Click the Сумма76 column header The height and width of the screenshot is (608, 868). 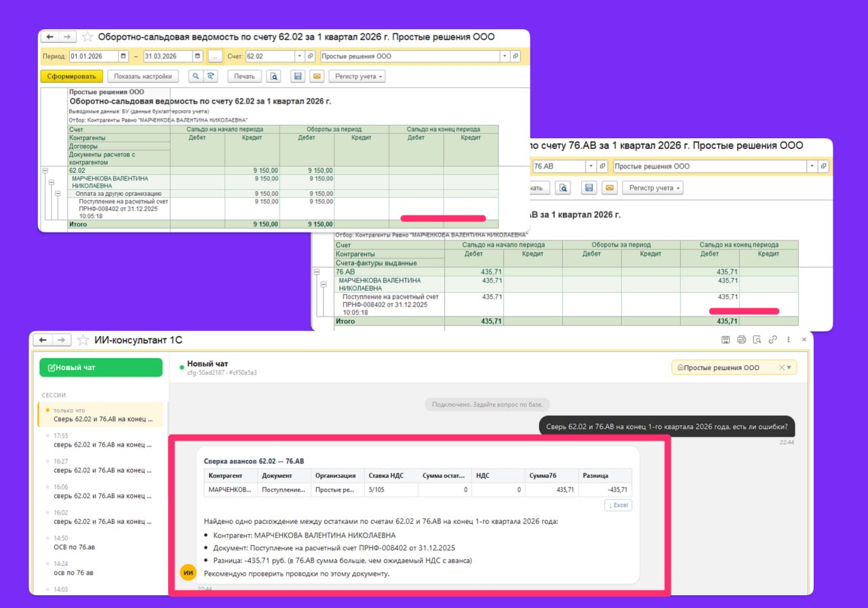(551, 476)
